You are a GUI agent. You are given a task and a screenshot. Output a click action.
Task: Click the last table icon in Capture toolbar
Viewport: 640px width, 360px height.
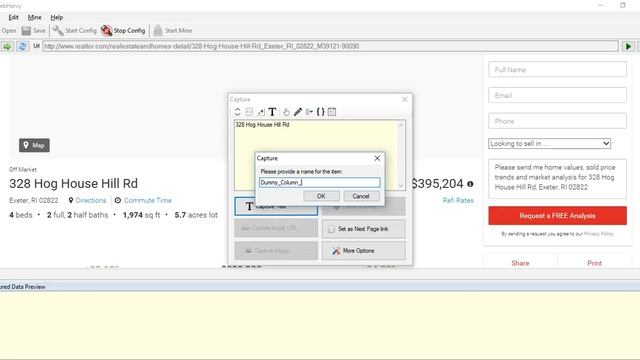point(332,112)
